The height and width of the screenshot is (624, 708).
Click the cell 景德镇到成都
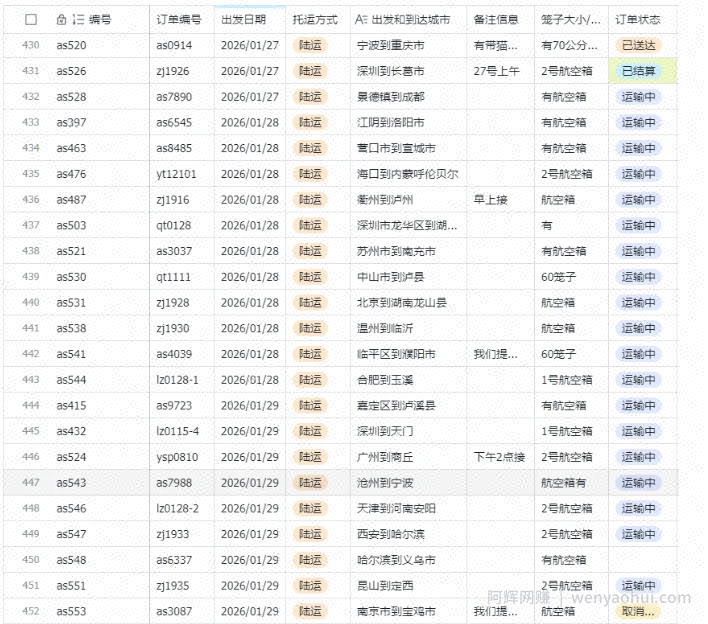coord(391,97)
